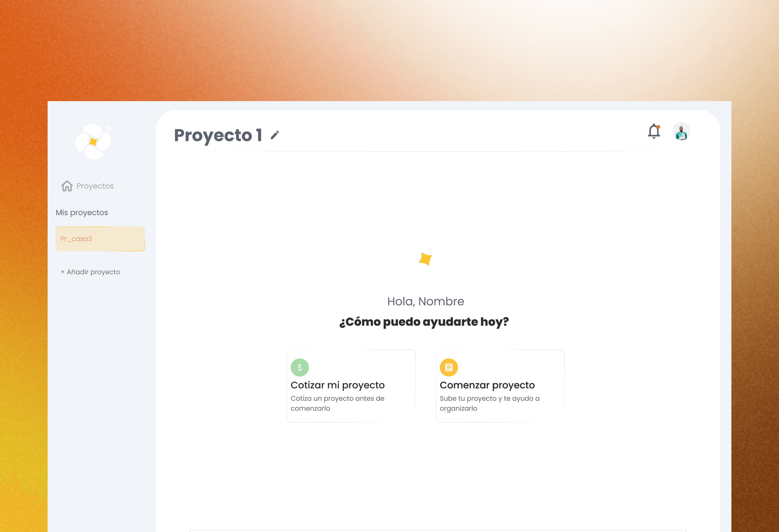Open notifications via the bell icon
This screenshot has width=779, height=532.
pos(654,132)
